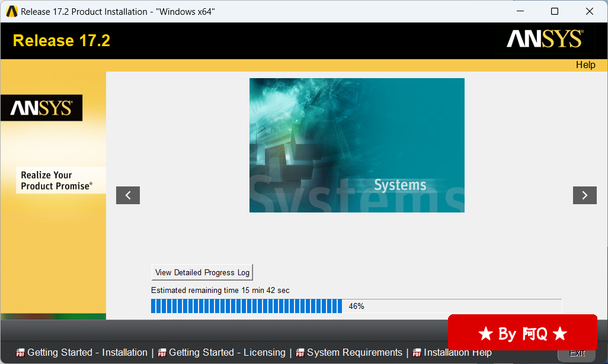
Task: Click the next slide arrow
Action: click(585, 195)
